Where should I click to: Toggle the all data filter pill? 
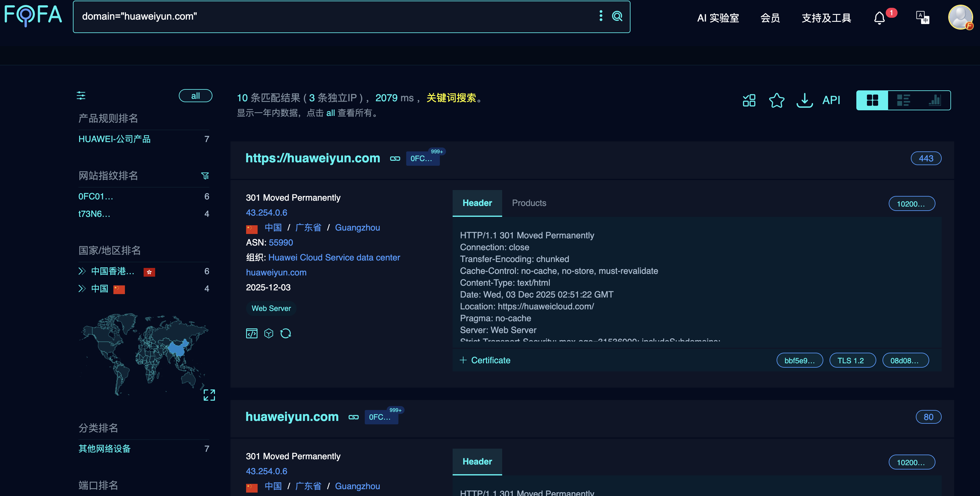(x=195, y=96)
